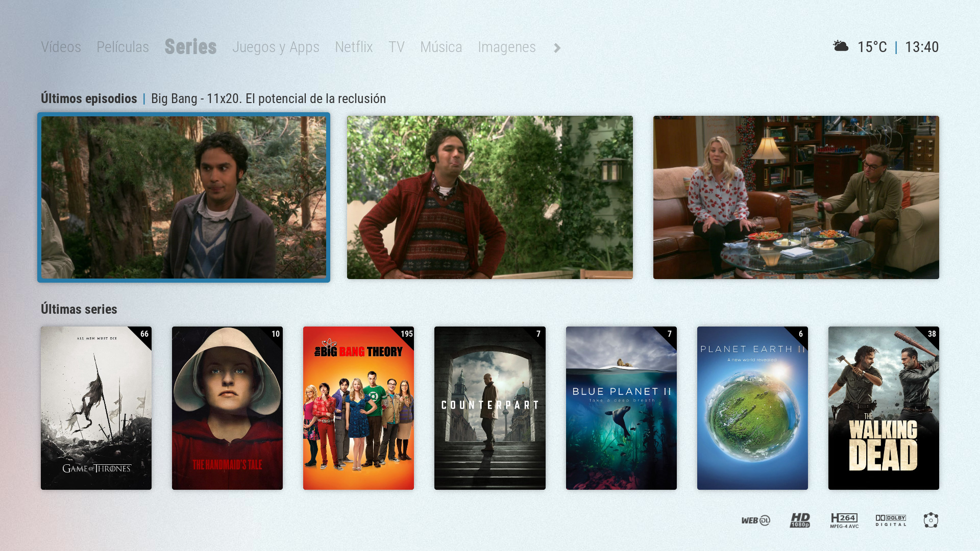Open the living room episode thumbnail

(796, 197)
